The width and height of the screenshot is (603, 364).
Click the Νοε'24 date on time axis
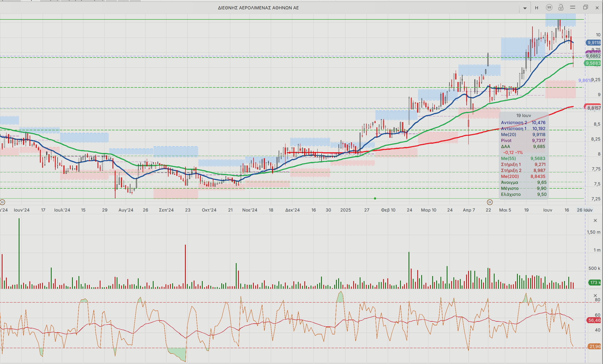coord(250,210)
